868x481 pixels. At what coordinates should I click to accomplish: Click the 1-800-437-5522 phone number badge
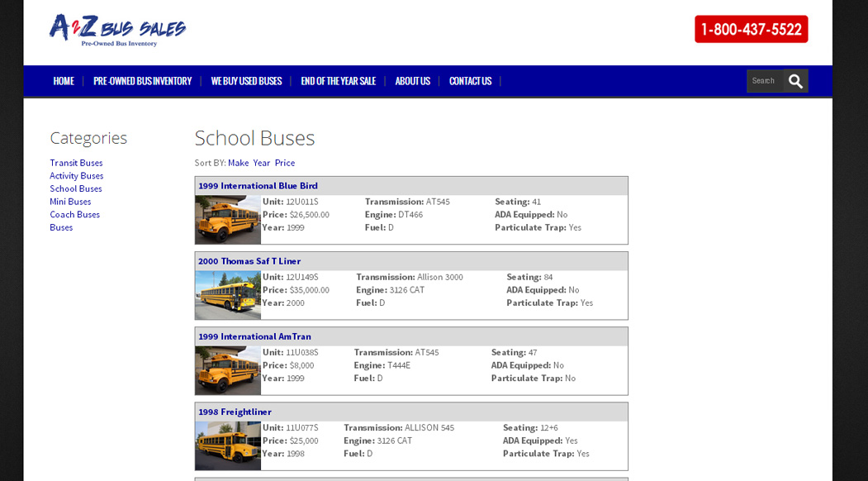coord(751,30)
